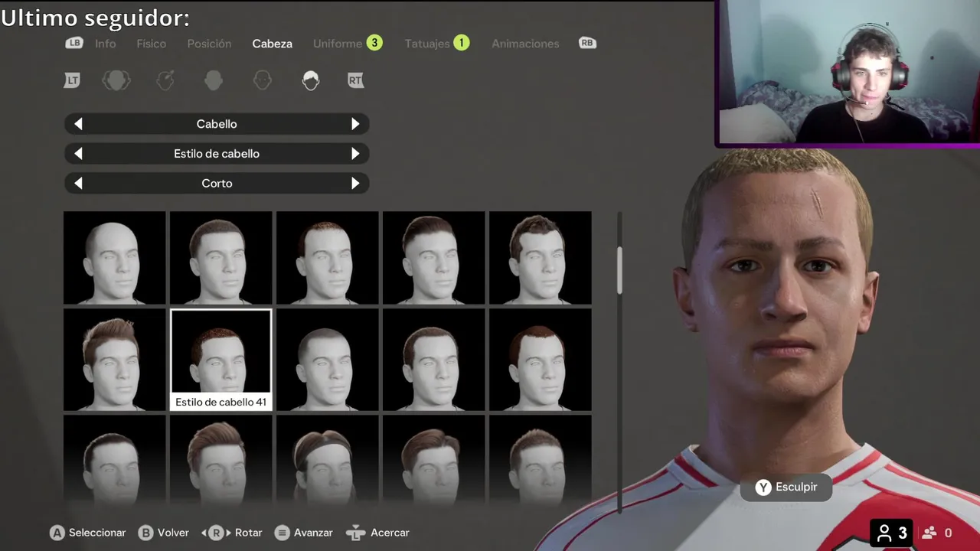980x551 pixels.
Task: Open the Uniforme tab
Action: pyautogui.click(x=338, y=44)
